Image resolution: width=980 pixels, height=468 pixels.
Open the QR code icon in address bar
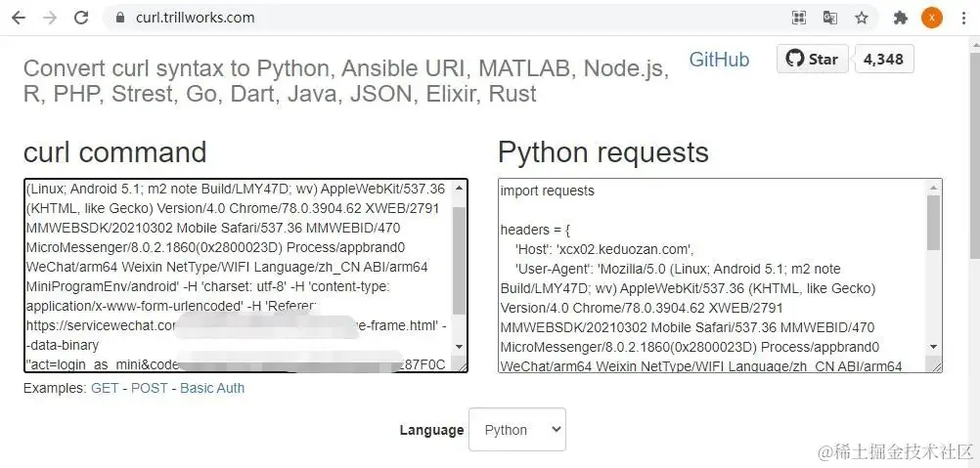click(799, 18)
